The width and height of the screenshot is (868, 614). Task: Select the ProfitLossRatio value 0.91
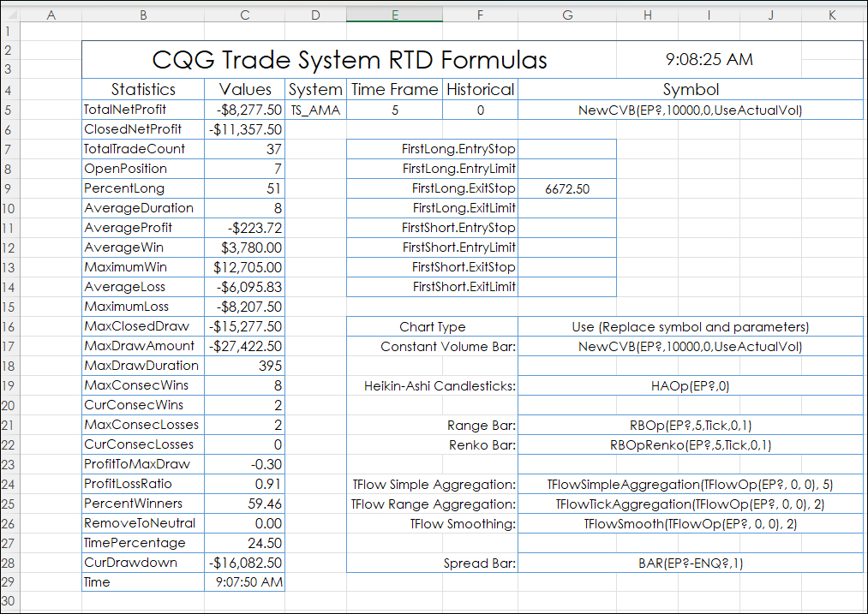coord(245,485)
